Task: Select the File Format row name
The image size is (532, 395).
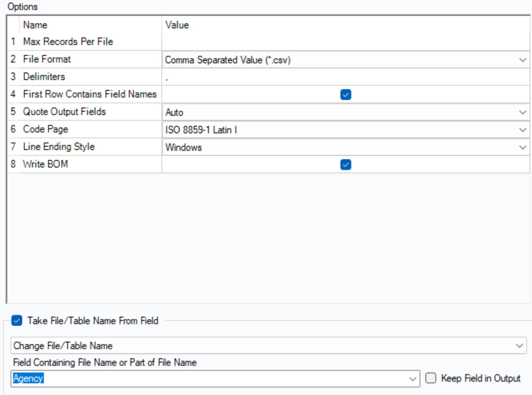Action: tap(47, 59)
